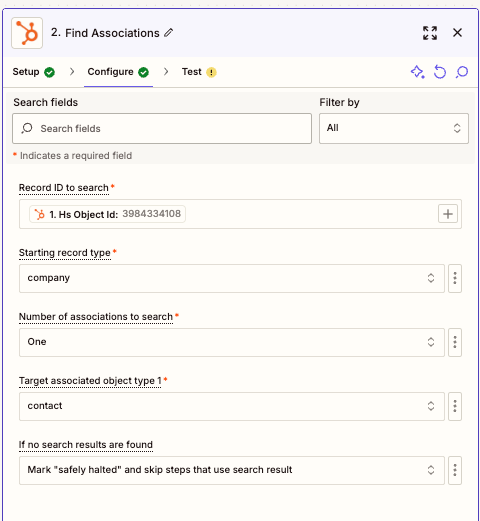Expand Number of associations One dropdown
480x521 pixels.
pyautogui.click(x=232, y=342)
